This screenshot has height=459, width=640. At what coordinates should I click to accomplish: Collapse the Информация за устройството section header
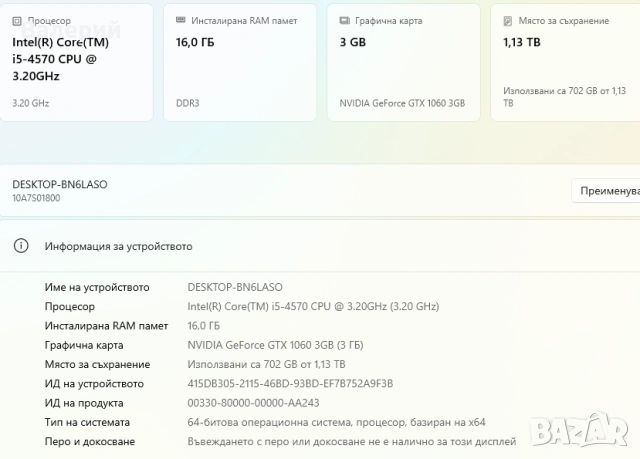coord(320,246)
